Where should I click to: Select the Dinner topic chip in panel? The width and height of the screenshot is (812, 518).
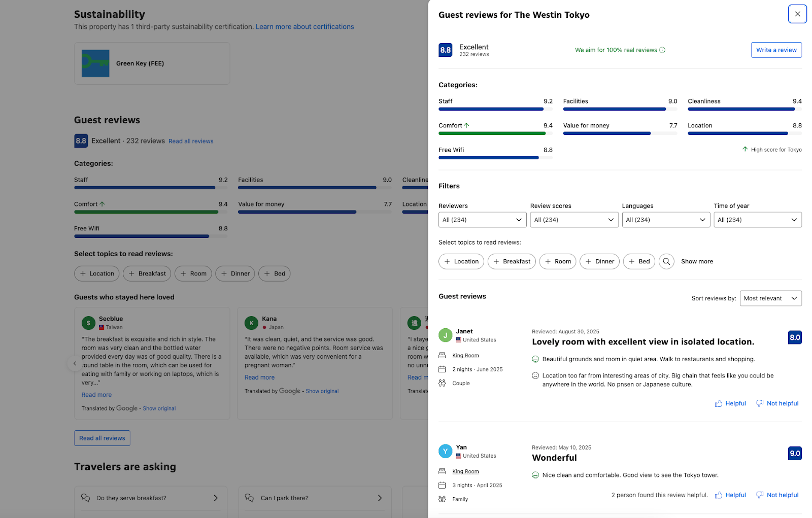[599, 261]
